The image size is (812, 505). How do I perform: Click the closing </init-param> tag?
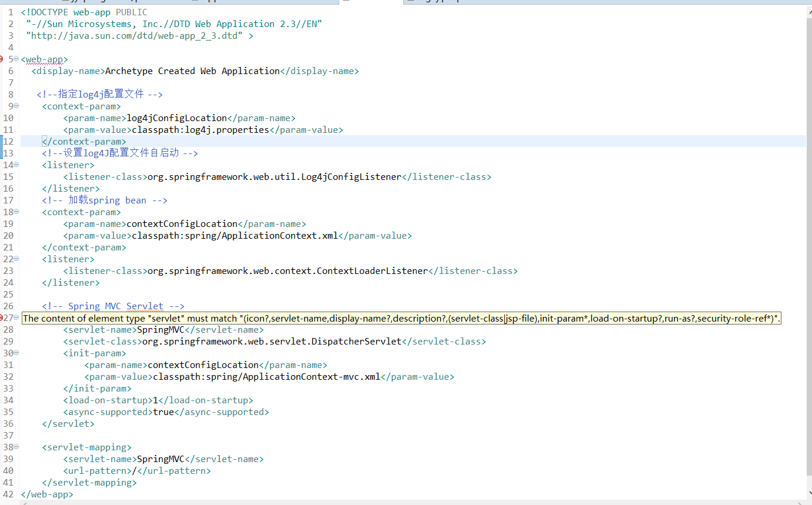point(97,389)
